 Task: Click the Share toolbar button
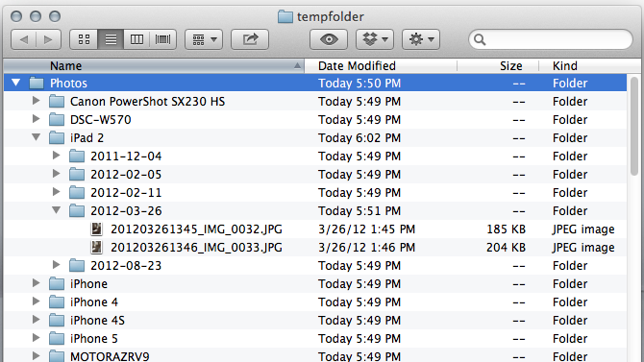point(250,39)
